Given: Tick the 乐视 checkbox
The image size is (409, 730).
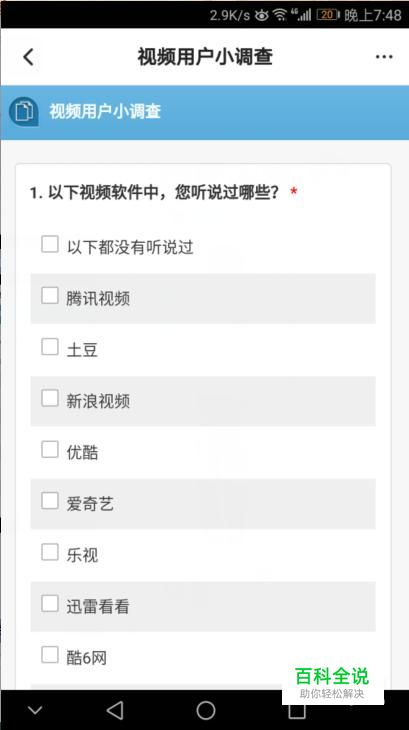Looking at the screenshot, I should [x=50, y=552].
